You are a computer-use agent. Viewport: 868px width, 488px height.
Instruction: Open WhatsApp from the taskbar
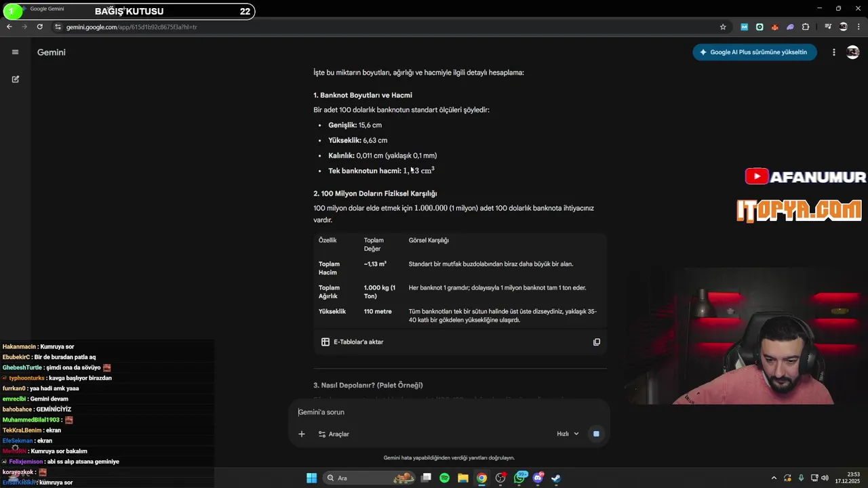click(x=520, y=478)
